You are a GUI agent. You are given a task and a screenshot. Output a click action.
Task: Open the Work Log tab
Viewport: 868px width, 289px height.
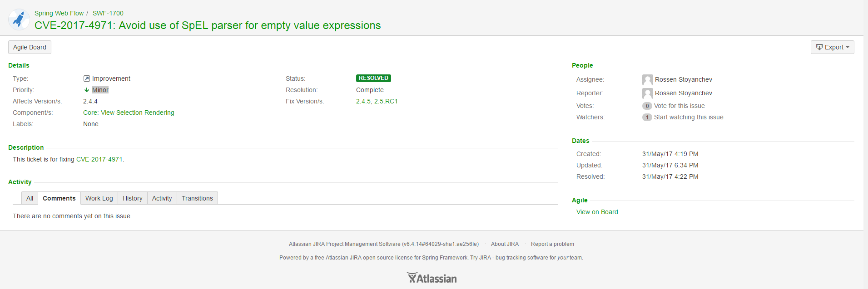[99, 198]
